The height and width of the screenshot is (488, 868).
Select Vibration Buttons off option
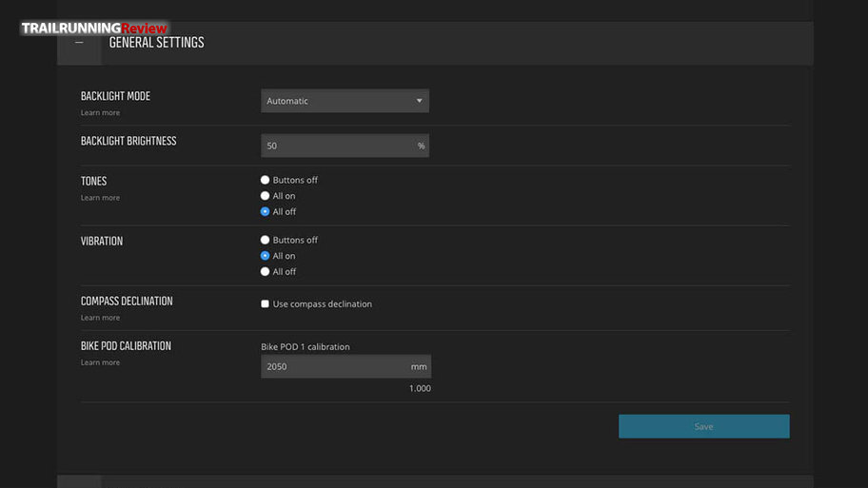pyautogui.click(x=265, y=240)
